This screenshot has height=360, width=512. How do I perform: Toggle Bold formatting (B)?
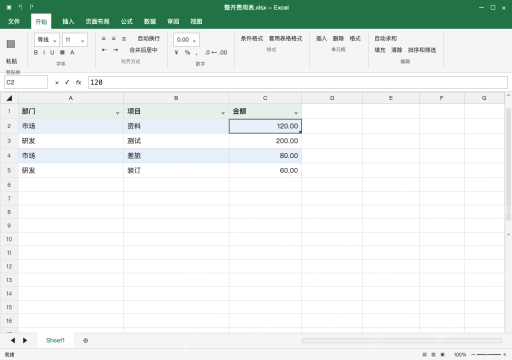(36, 52)
